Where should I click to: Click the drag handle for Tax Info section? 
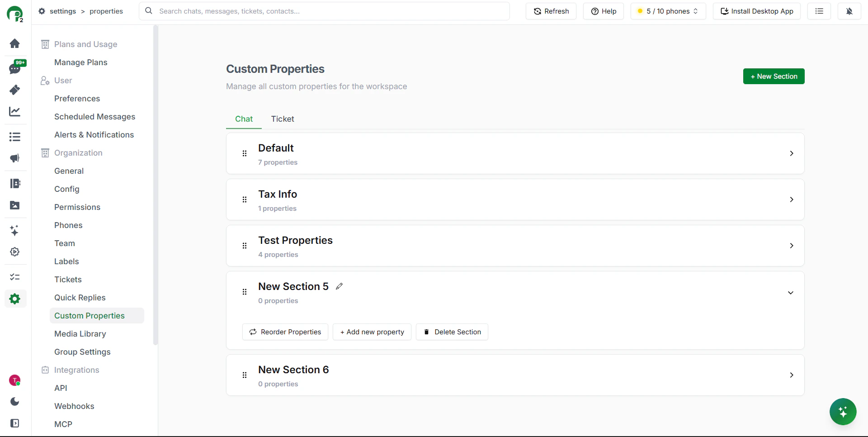[245, 199]
